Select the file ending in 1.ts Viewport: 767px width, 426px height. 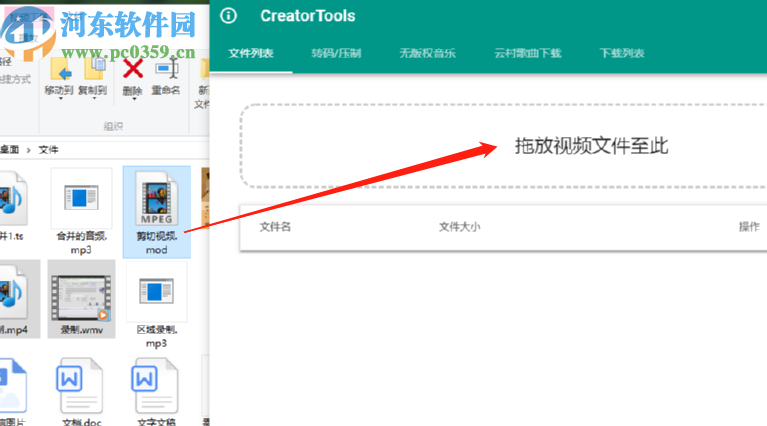[13, 205]
